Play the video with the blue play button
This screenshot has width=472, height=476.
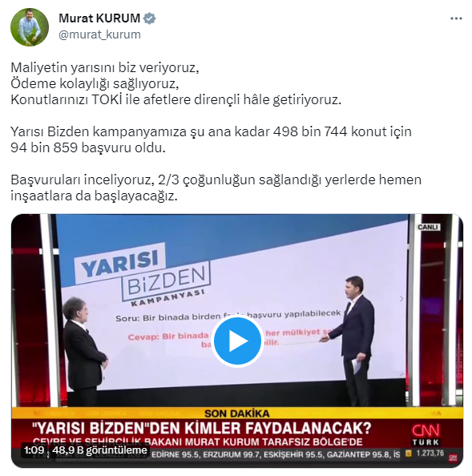tap(238, 341)
